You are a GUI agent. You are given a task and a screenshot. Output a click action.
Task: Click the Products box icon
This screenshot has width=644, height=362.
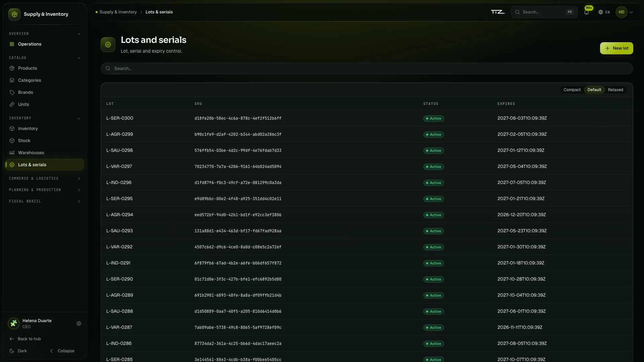pyautogui.click(x=12, y=68)
